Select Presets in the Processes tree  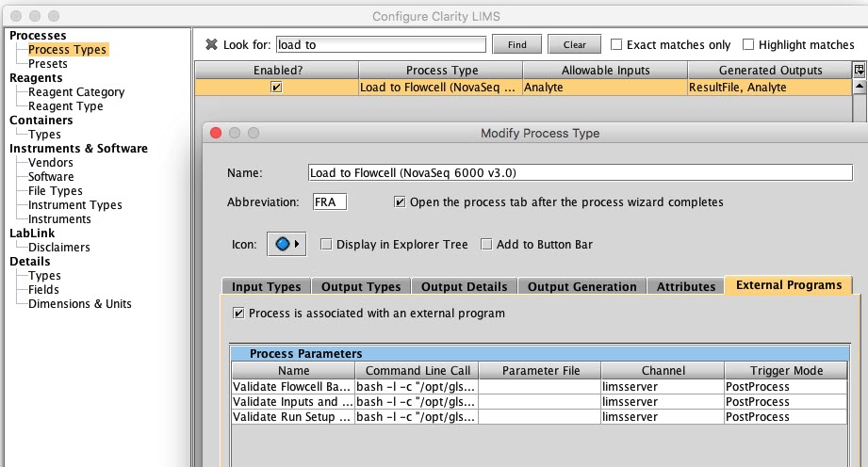[48, 64]
